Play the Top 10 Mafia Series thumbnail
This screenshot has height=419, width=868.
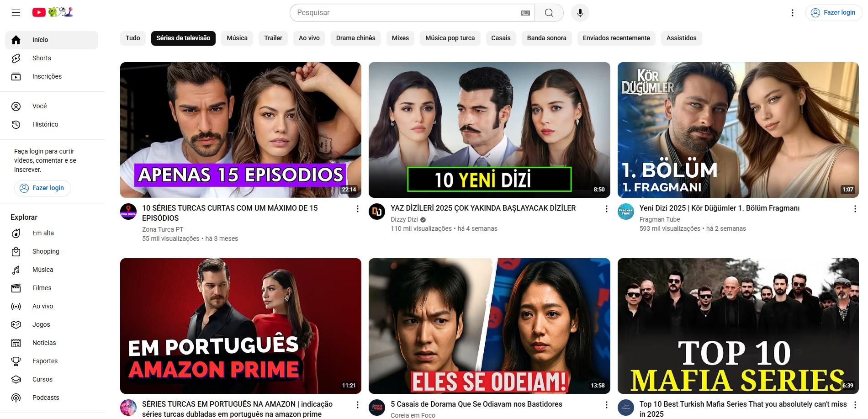point(738,325)
